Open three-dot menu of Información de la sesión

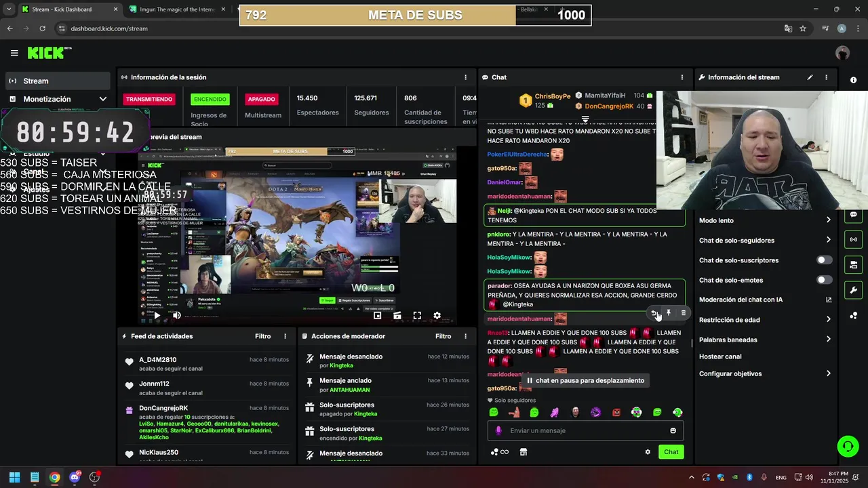pyautogui.click(x=465, y=77)
